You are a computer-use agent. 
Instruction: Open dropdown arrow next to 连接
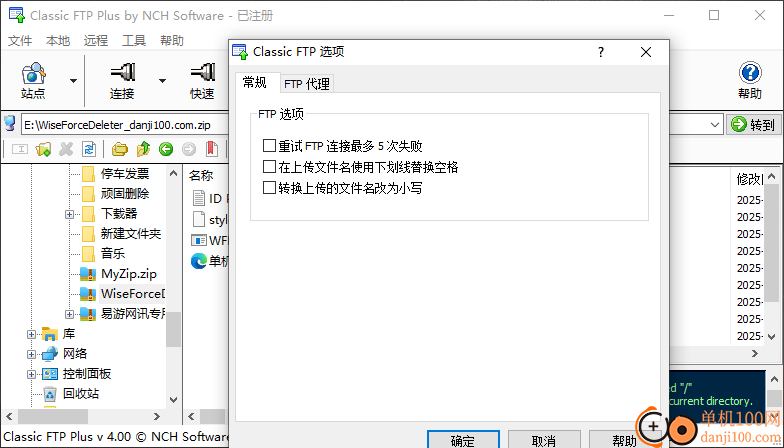tap(162, 80)
